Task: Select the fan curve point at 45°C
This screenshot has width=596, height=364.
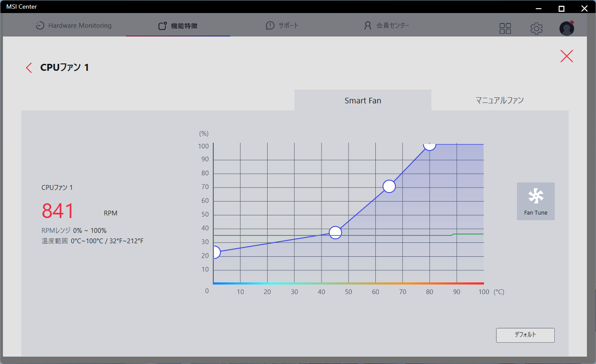Action: [335, 232]
